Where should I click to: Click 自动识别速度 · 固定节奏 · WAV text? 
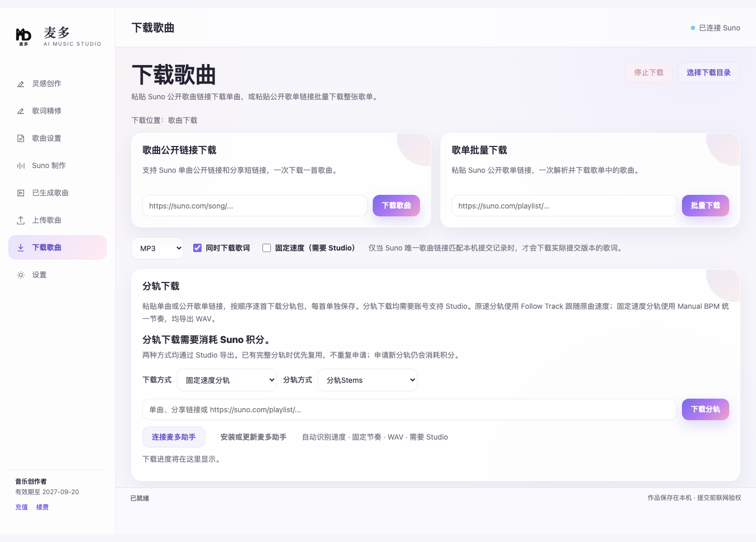[353, 437]
